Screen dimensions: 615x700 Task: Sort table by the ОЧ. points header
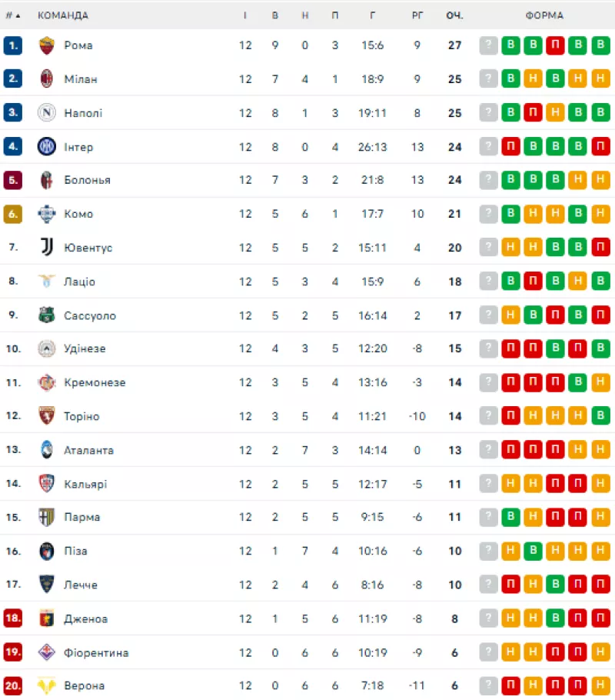454,15
